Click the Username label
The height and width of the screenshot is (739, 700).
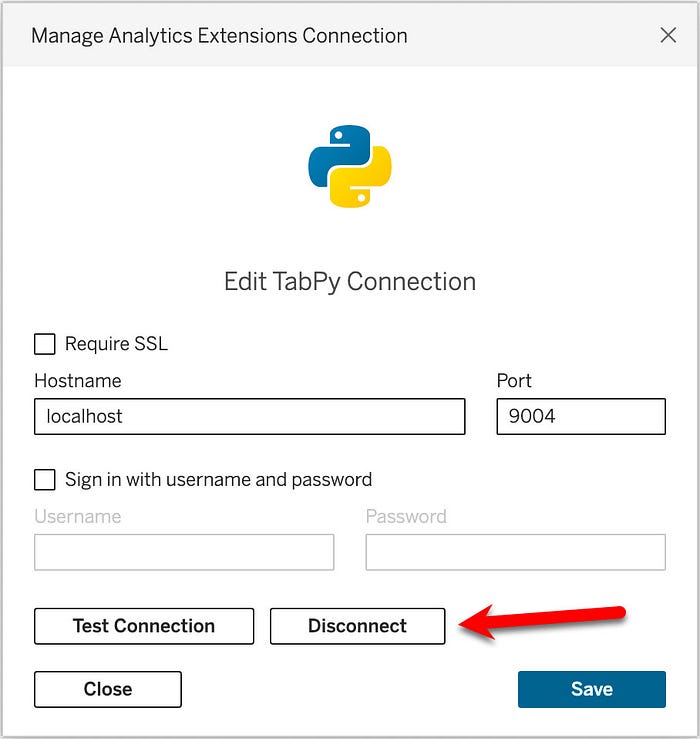click(78, 516)
